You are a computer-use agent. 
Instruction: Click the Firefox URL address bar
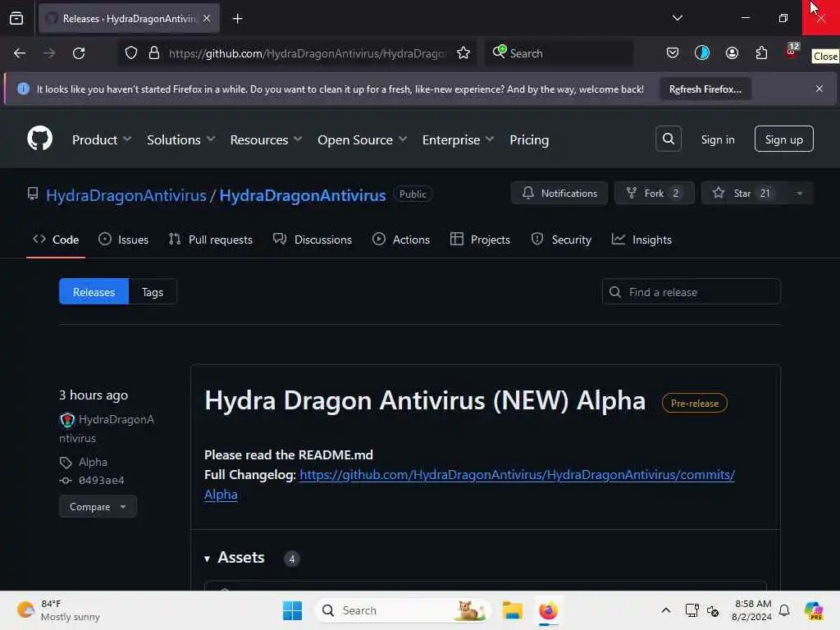[307, 53]
